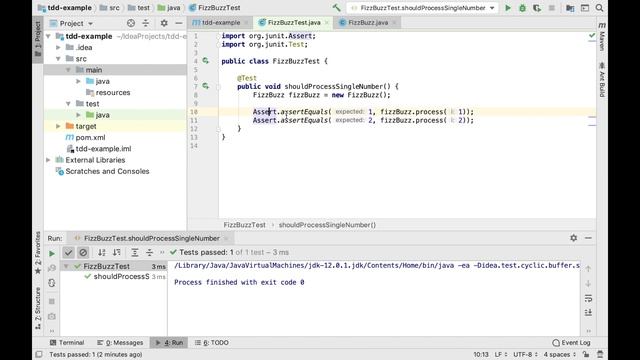Collapse the src folder

click(58, 59)
